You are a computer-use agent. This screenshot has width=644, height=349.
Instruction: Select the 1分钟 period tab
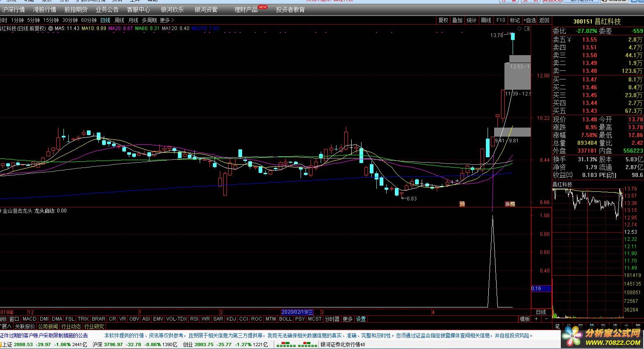(17, 20)
